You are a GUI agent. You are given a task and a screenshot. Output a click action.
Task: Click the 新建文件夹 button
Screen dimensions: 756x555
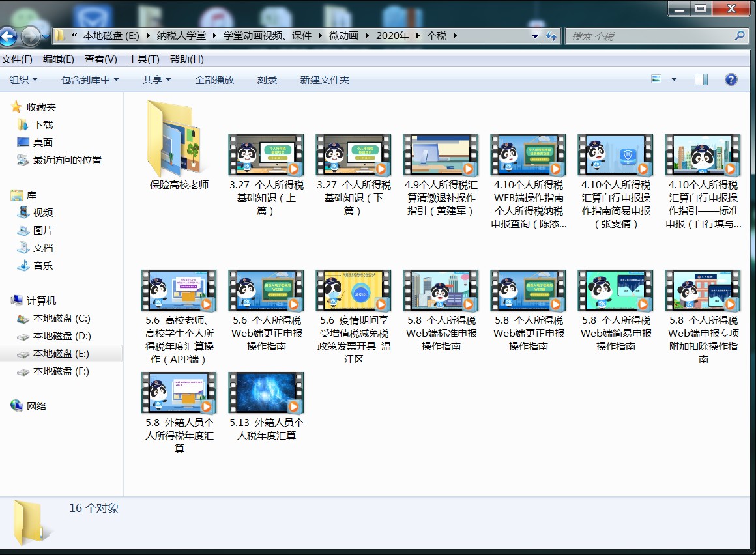click(325, 79)
